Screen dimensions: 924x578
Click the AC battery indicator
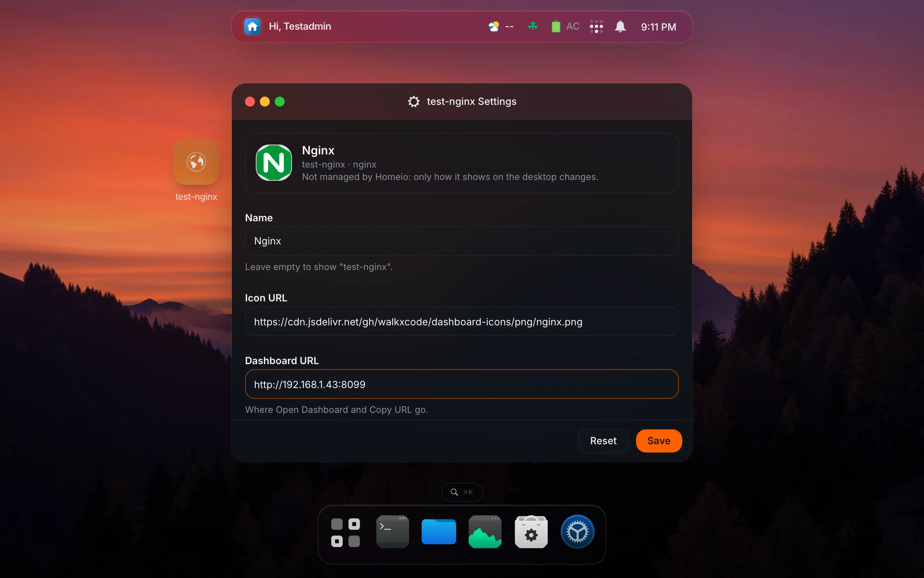pyautogui.click(x=566, y=26)
